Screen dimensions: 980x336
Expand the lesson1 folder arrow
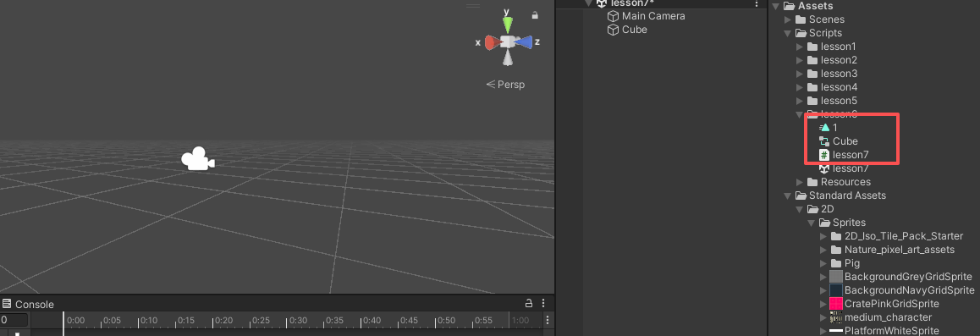800,47
